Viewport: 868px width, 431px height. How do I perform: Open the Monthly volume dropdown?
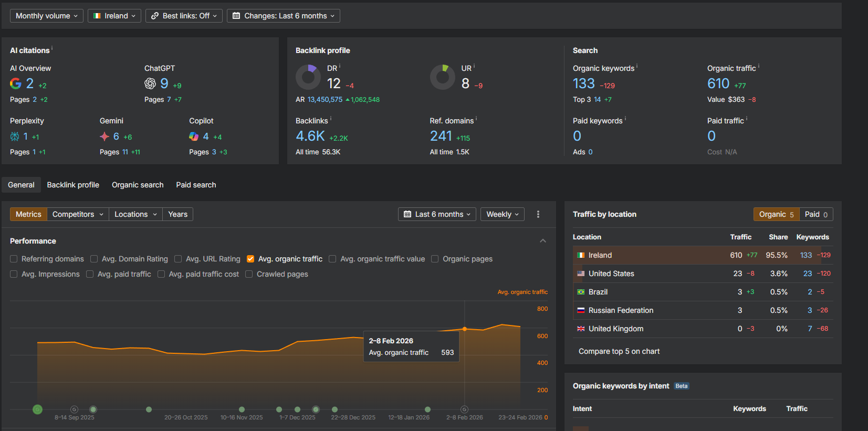click(47, 16)
